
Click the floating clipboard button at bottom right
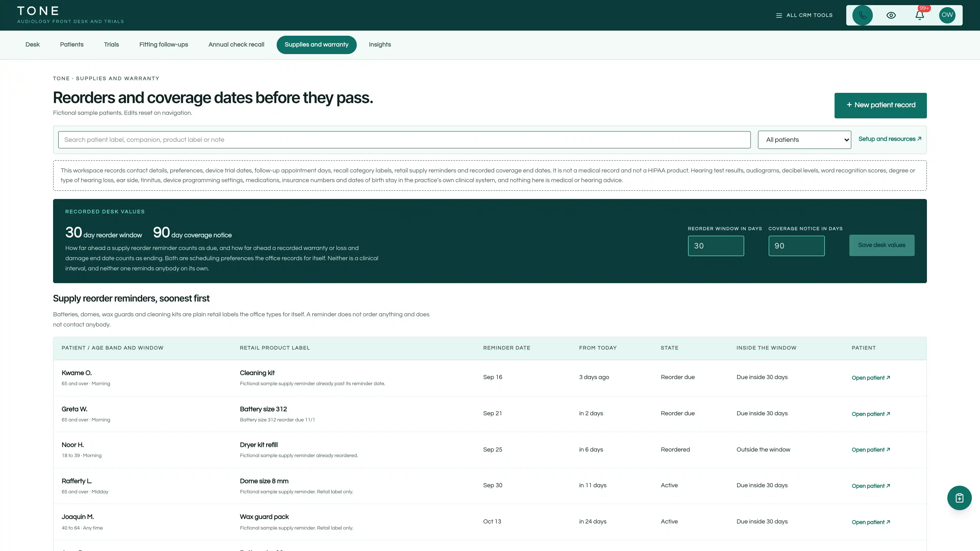(x=959, y=498)
